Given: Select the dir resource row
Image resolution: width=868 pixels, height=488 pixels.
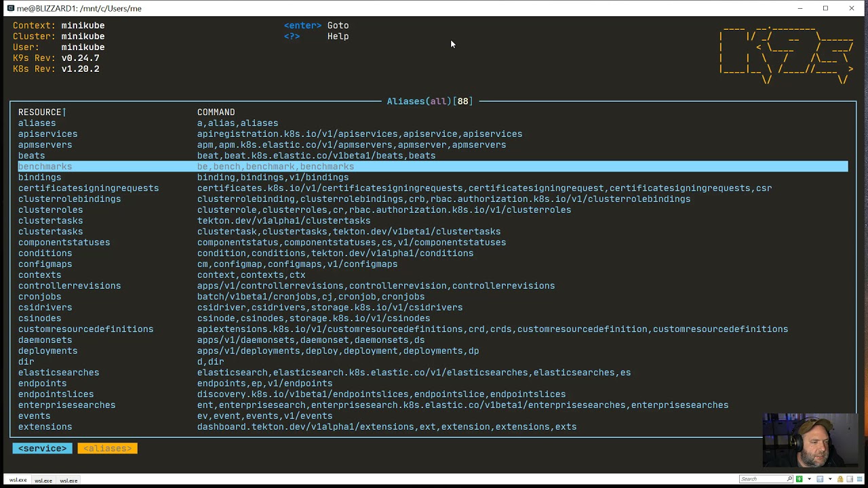Looking at the screenshot, I should pyautogui.click(x=433, y=361).
